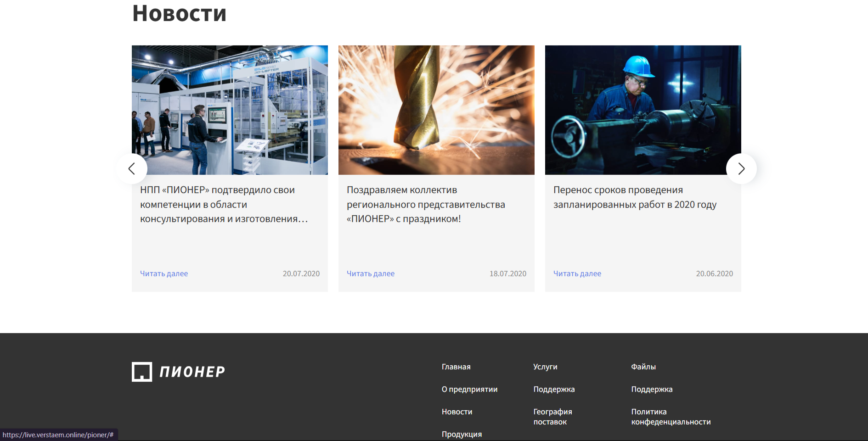The image size is (868, 441).
Task: Open Продукция footer link
Action: point(462,434)
